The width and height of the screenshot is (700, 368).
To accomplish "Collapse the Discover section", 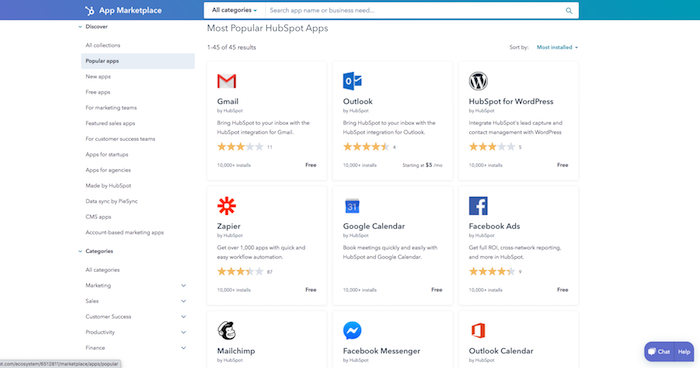I will (80, 27).
